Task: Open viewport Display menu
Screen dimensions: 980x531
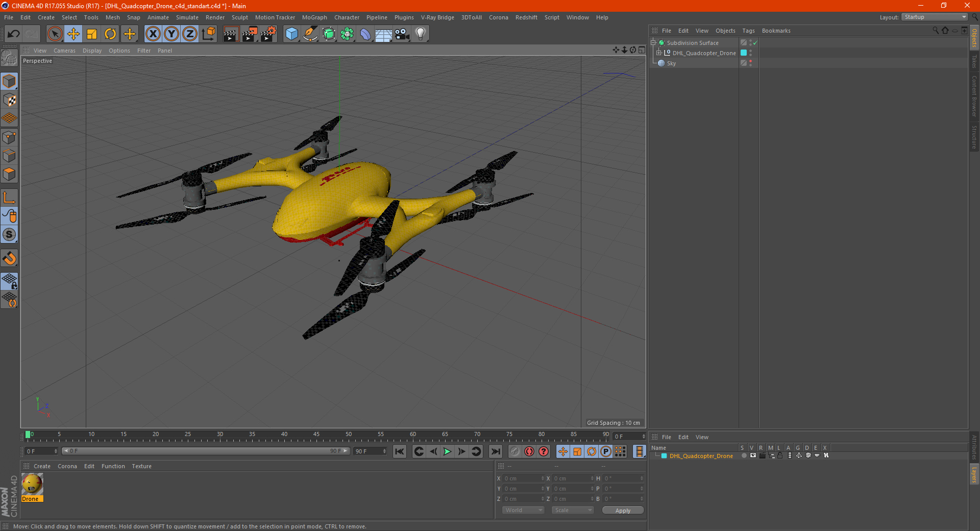Action: tap(92, 51)
